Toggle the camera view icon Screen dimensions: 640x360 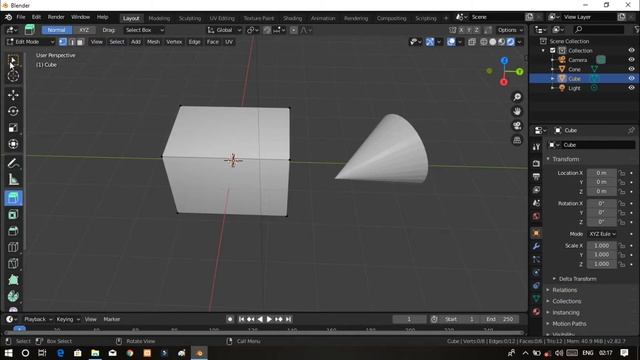coord(517,126)
